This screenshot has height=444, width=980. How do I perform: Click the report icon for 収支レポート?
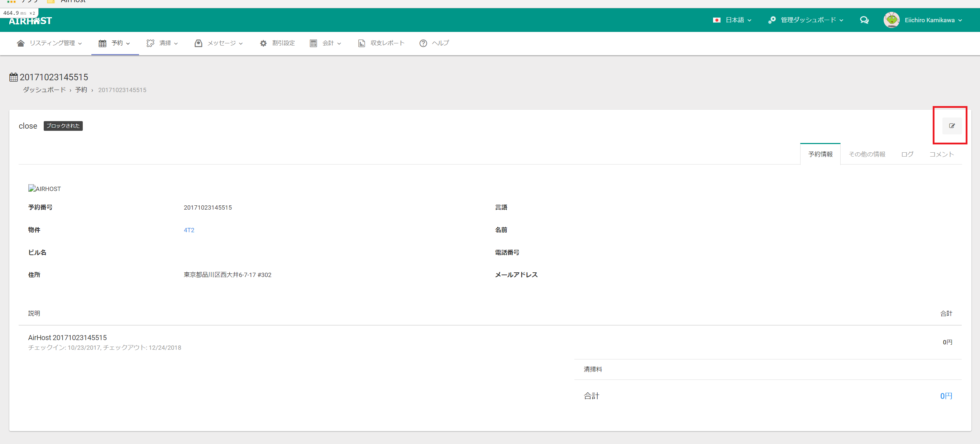(362, 43)
